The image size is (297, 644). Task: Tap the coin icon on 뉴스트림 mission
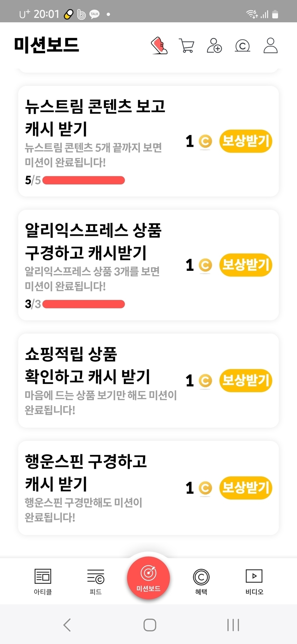coord(205,141)
